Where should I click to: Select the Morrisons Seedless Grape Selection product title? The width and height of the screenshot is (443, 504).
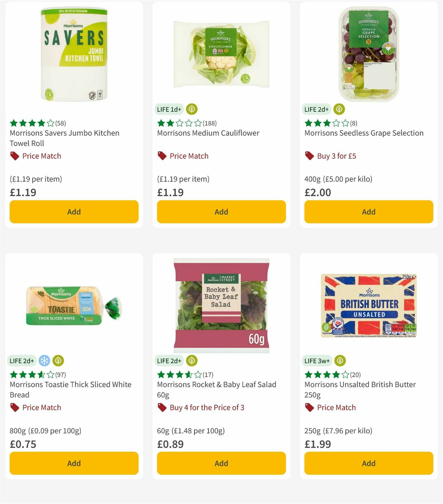coord(363,133)
